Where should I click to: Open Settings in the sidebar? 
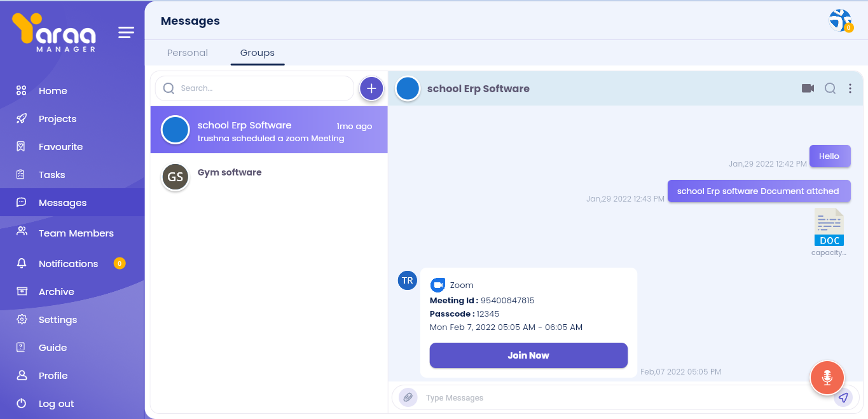[57, 320]
